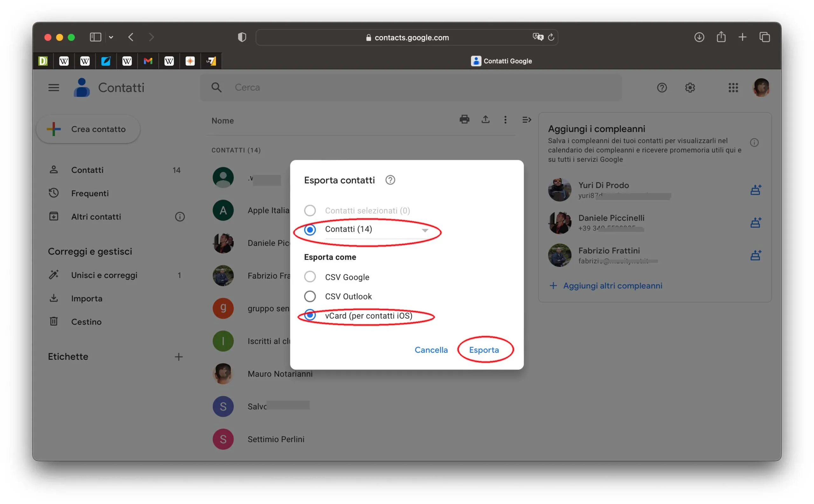Select the vCard (per contatti iOS) option
The image size is (814, 504).
(309, 315)
